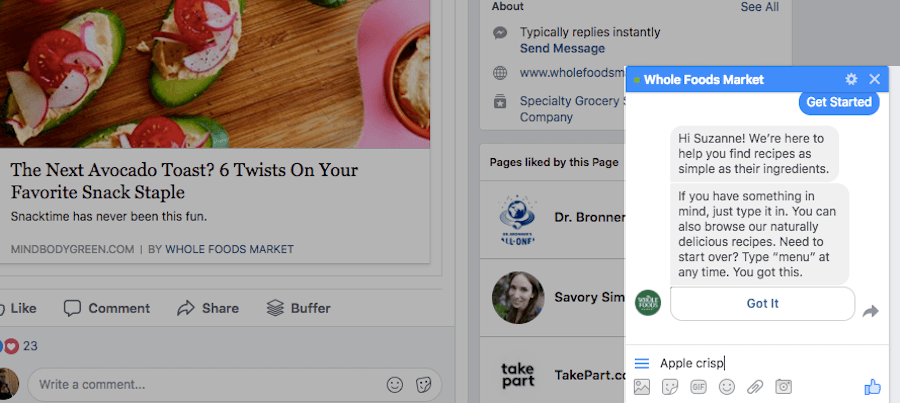Click the Get Started bubble

point(839,102)
